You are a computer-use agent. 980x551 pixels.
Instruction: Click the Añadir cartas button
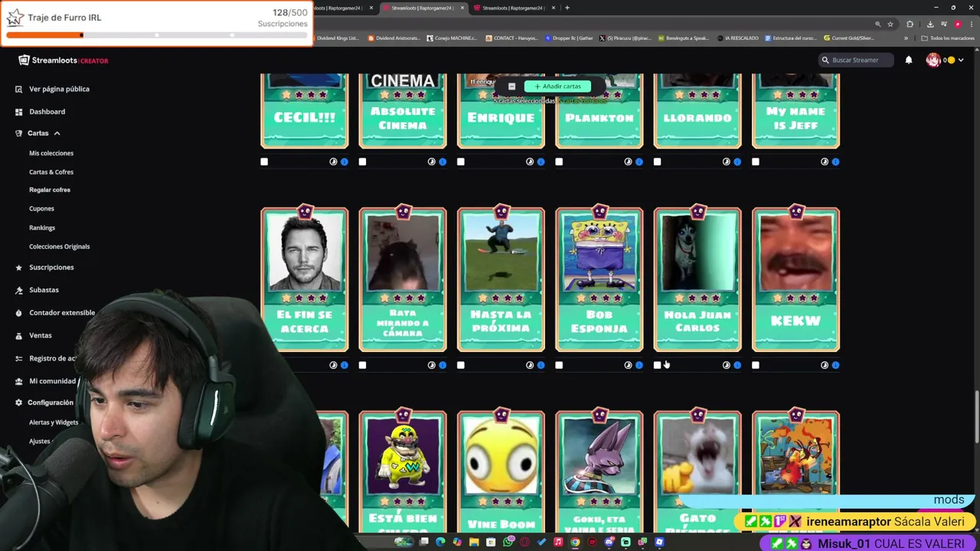click(557, 86)
